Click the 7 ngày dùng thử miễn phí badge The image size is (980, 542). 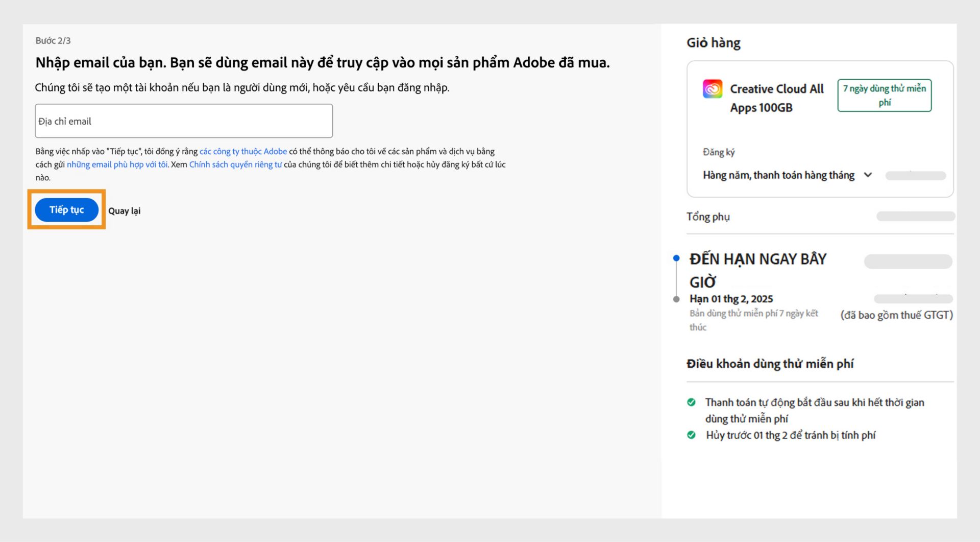(884, 95)
